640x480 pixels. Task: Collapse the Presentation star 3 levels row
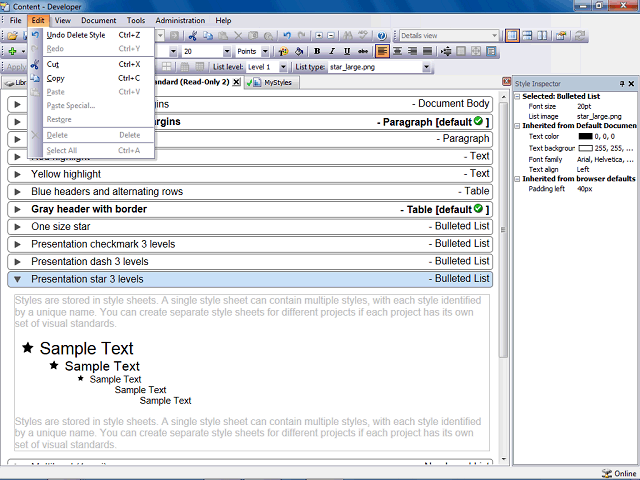pos(17,279)
